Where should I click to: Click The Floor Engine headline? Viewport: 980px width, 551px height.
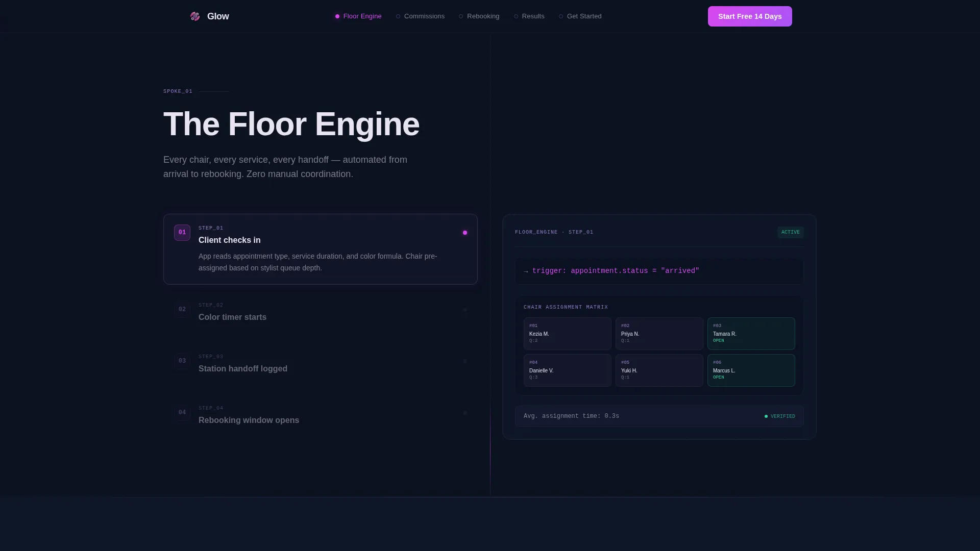tap(291, 124)
